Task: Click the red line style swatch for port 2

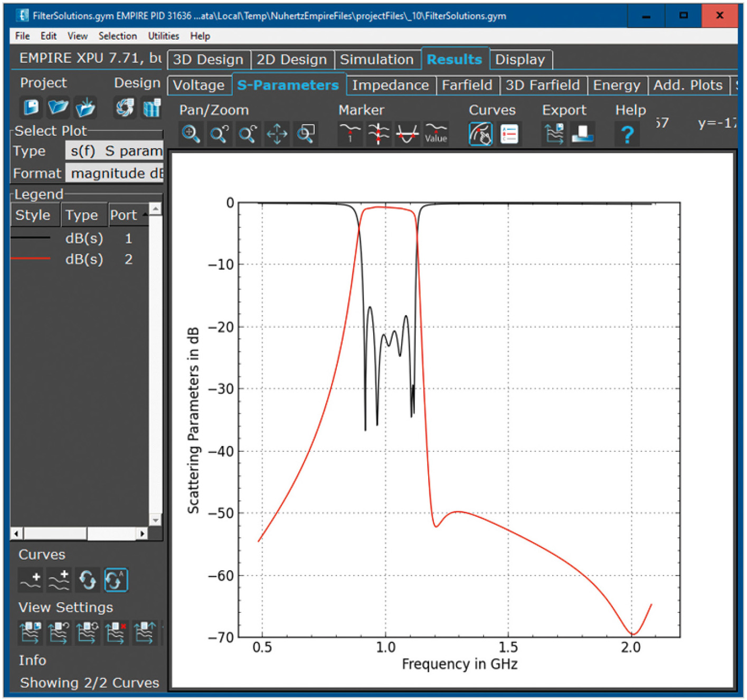Action: point(31,259)
